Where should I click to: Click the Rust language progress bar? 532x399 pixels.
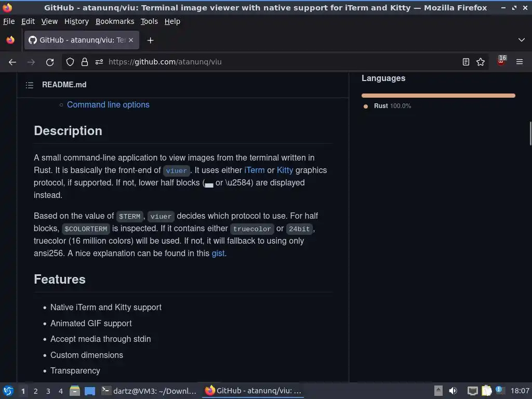point(438,96)
